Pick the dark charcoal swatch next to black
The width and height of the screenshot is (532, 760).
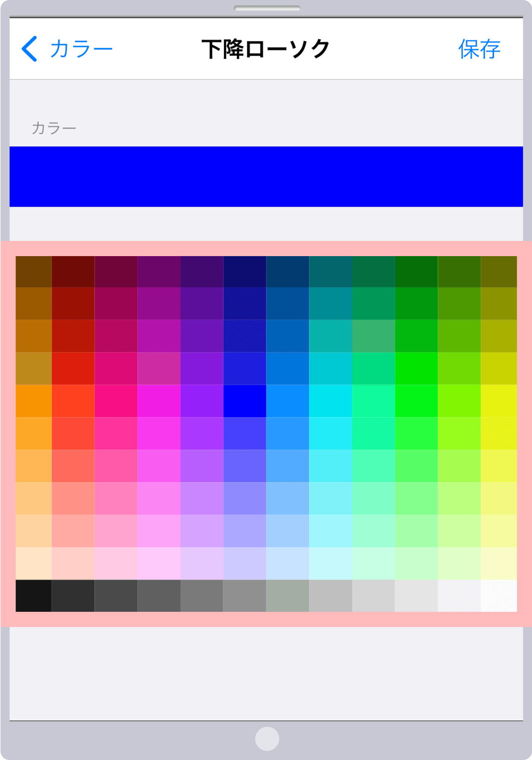point(73,595)
